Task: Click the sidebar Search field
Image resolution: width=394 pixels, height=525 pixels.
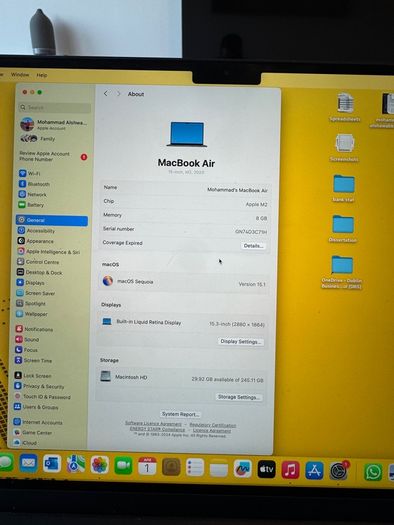Action: coord(55,107)
